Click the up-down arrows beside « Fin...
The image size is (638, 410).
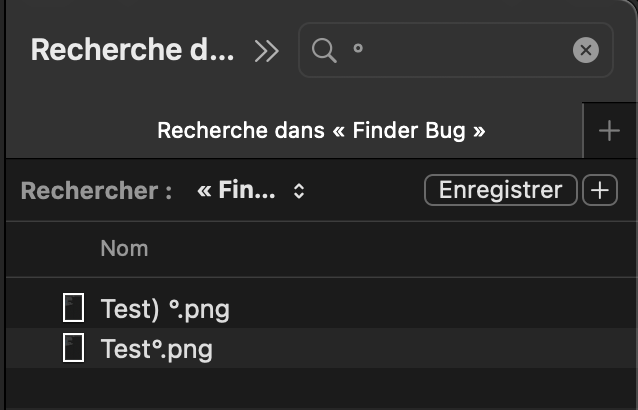(x=298, y=190)
